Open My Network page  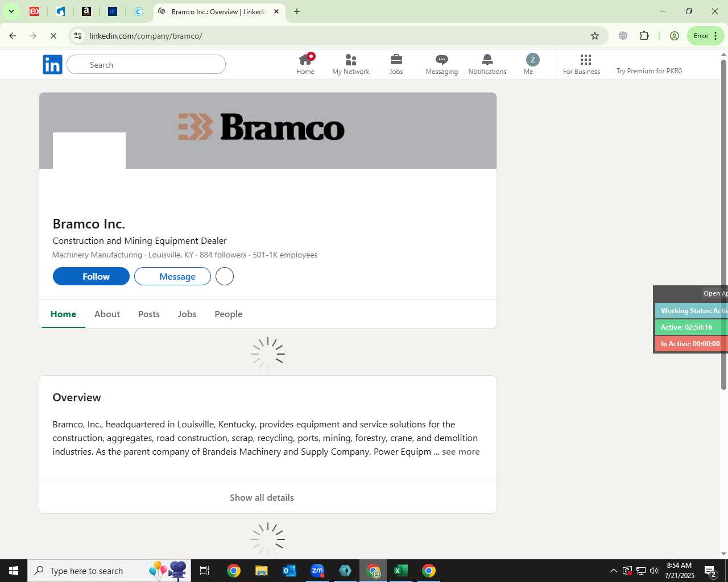pyautogui.click(x=351, y=64)
